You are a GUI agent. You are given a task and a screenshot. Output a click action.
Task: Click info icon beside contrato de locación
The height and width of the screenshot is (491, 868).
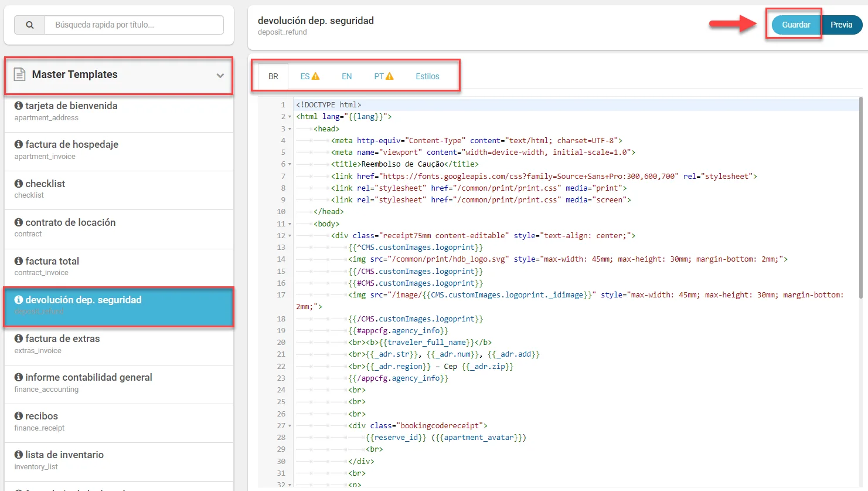19,222
